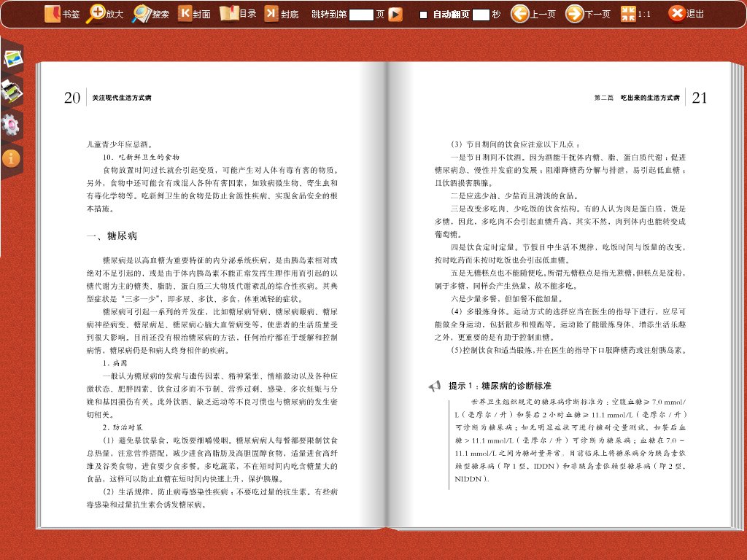Open the 搜索 search tool
The width and height of the screenshot is (747, 560).
(150, 14)
